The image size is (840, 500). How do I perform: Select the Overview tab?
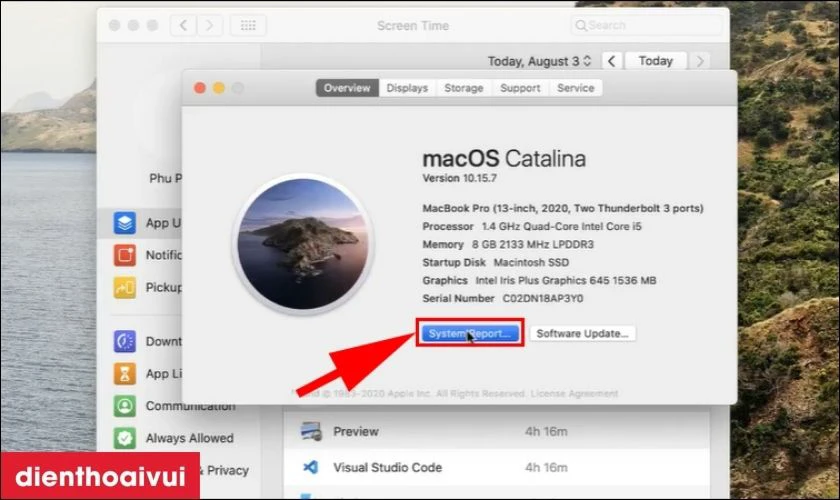[347, 88]
